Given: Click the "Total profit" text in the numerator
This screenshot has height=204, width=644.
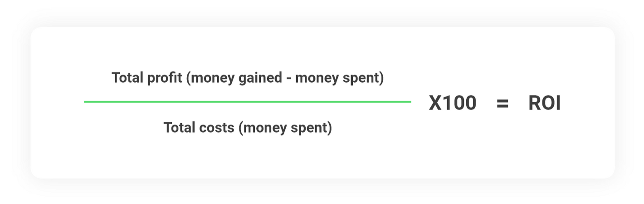Looking at the screenshot, I should click(x=146, y=78).
